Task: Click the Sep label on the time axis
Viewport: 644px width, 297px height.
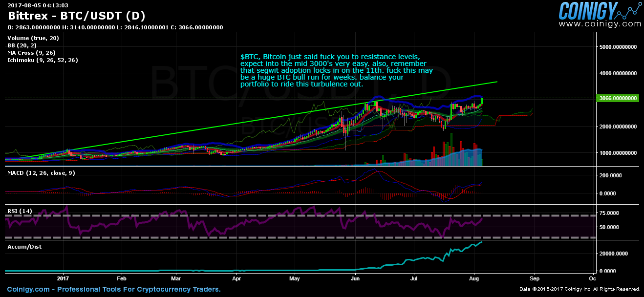Action: coord(534,278)
